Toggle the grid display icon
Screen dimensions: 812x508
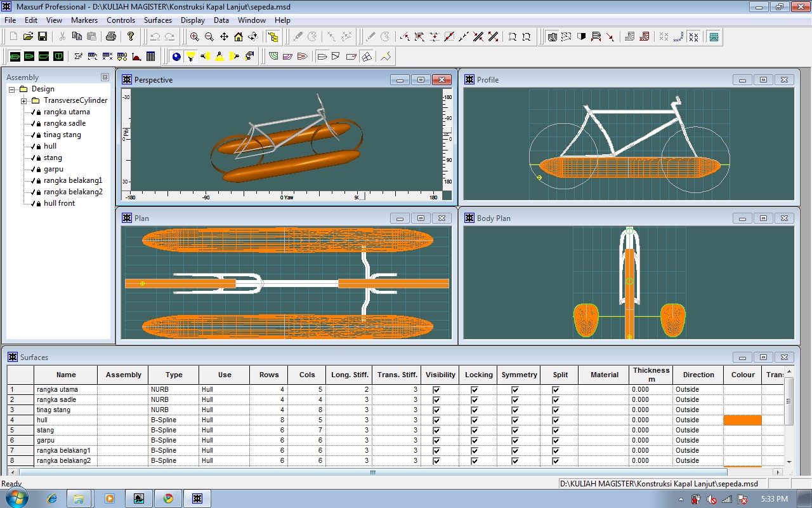[714, 37]
